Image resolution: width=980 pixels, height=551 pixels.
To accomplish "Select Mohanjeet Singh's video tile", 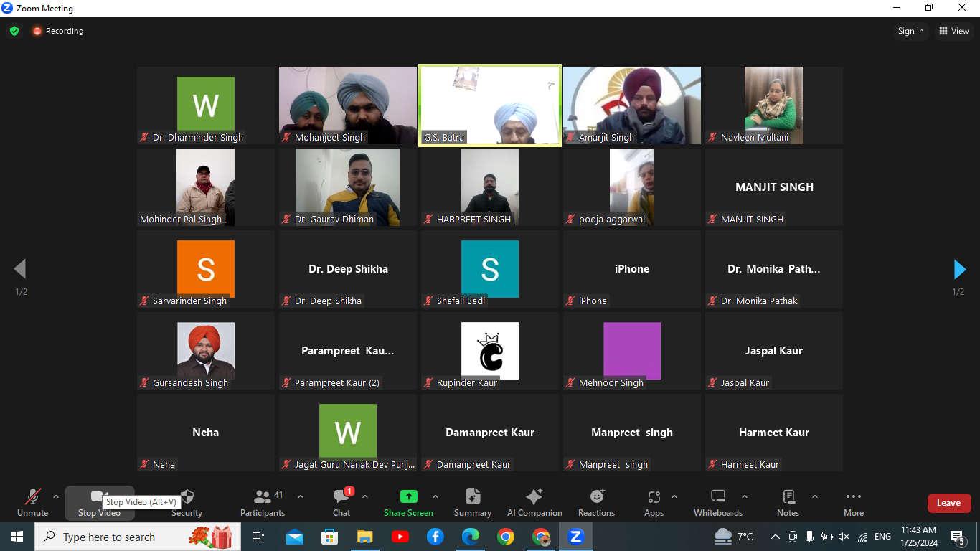I will (348, 105).
